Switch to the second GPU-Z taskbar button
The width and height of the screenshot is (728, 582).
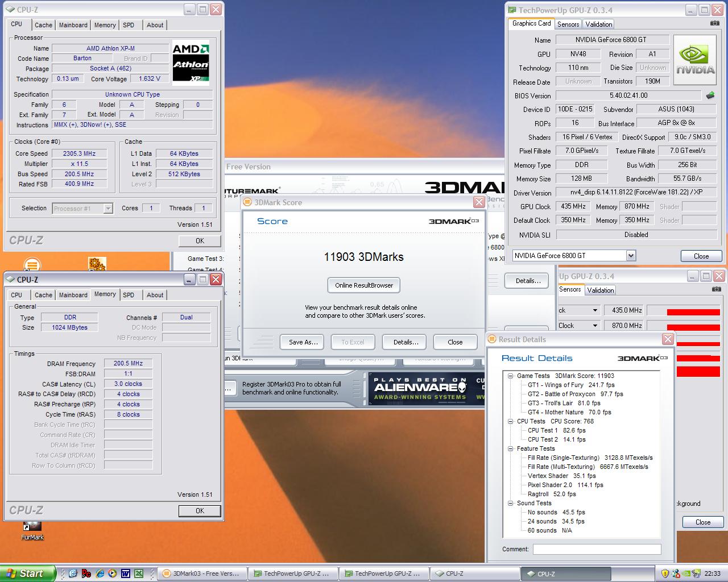point(384,573)
